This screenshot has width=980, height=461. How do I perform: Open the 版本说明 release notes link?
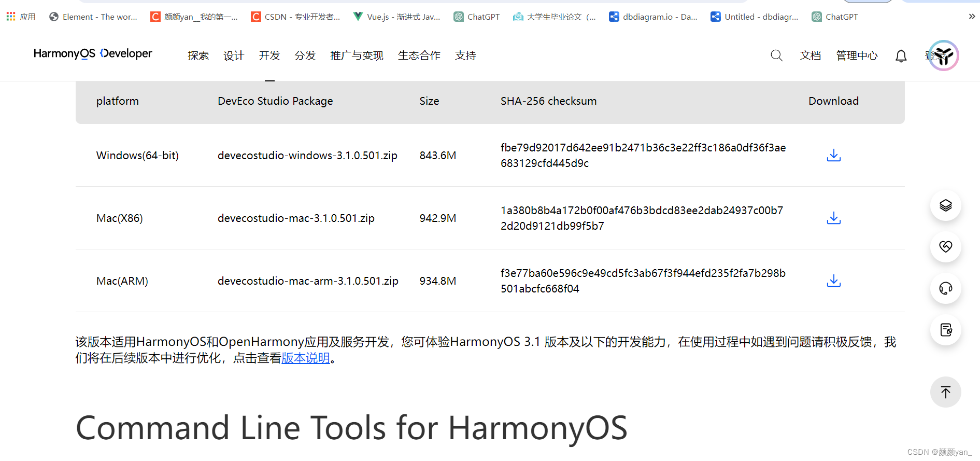306,358
